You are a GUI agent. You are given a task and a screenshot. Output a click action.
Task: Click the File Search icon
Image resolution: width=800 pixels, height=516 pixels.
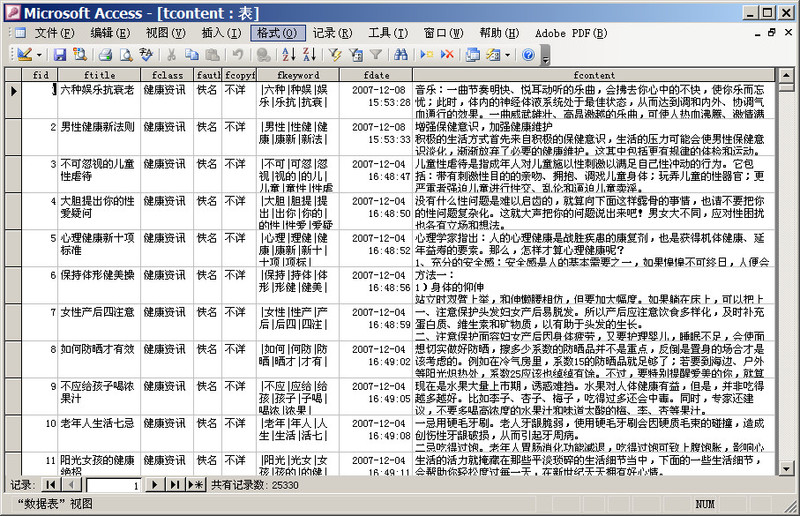(80, 54)
